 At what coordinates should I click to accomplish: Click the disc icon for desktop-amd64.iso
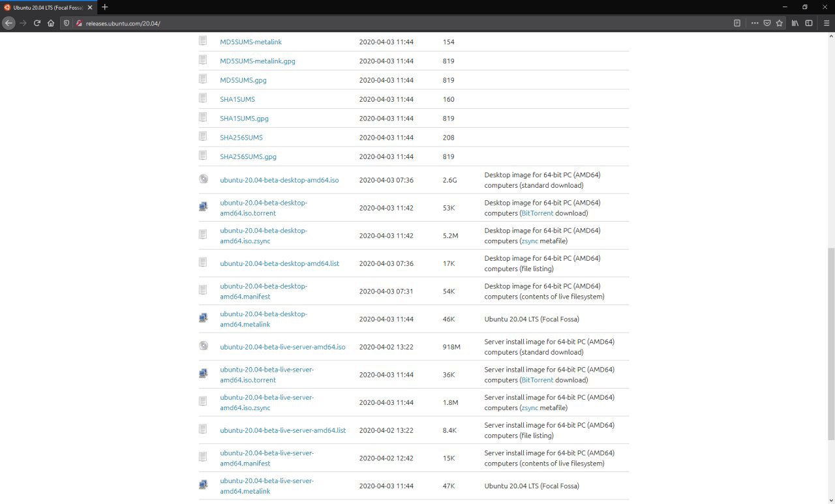[204, 179]
